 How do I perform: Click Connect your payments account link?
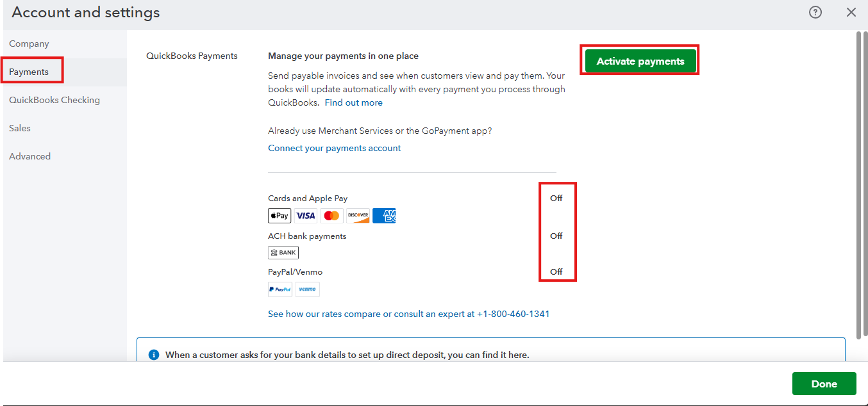334,148
